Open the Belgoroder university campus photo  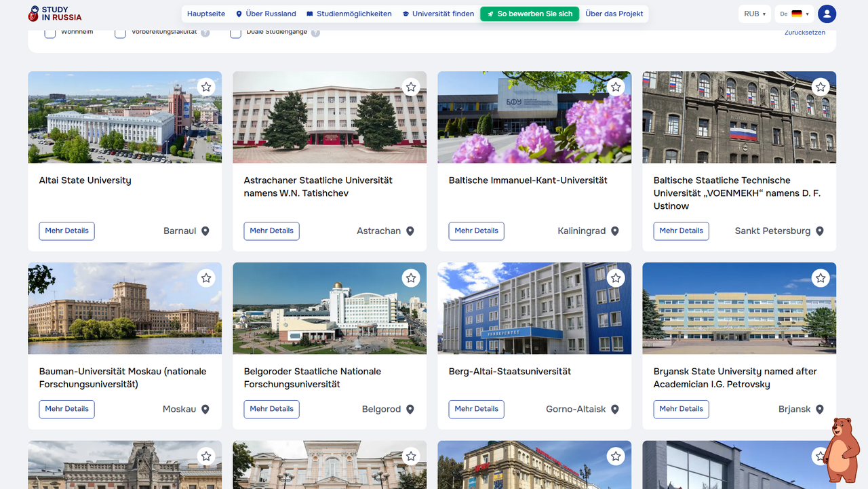(x=330, y=309)
